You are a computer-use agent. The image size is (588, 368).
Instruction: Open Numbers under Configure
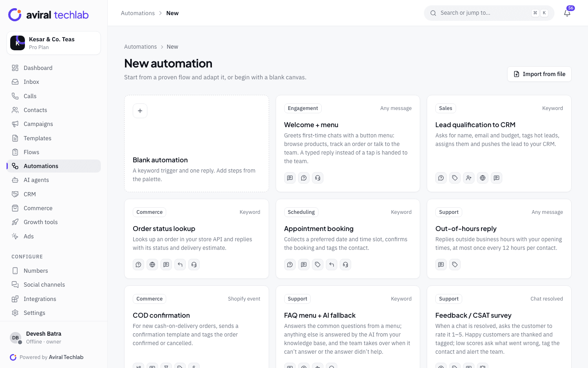click(54, 271)
